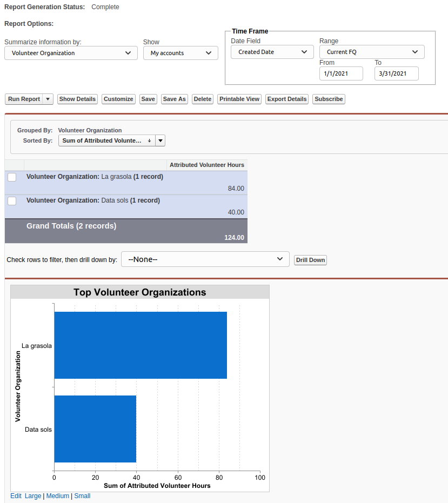Click the La grasola bar in chart
This screenshot has width=448, height=503.
point(141,345)
